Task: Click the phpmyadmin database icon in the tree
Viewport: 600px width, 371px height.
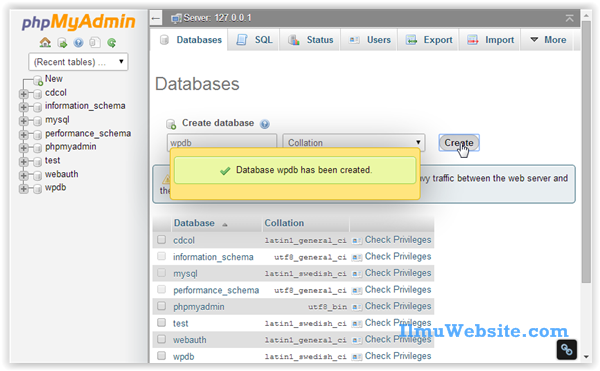Action: pyautogui.click(x=37, y=148)
